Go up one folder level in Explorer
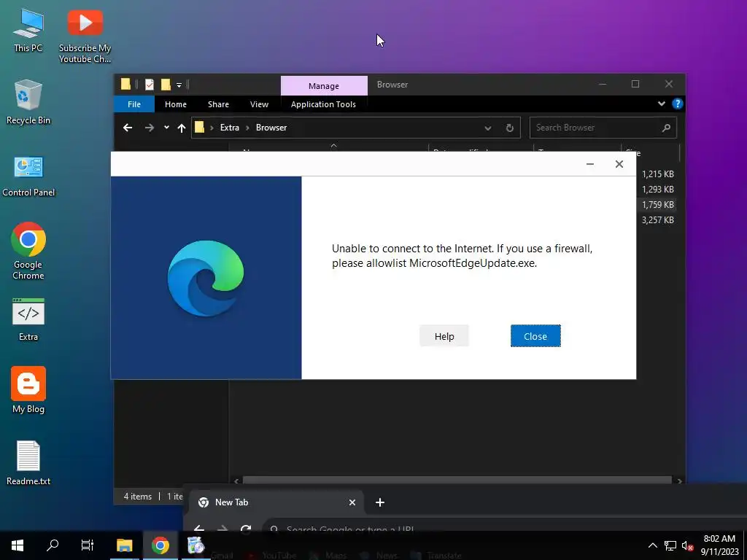The height and width of the screenshot is (560, 747). 181,128
